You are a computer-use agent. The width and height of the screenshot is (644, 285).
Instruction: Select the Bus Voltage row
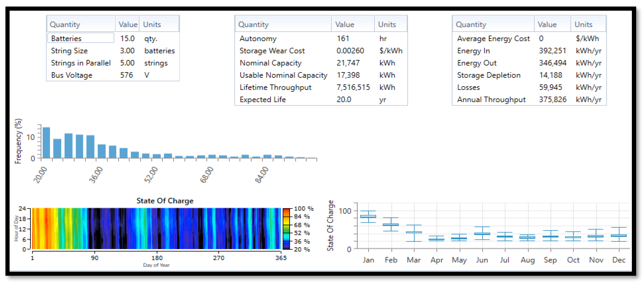point(72,75)
